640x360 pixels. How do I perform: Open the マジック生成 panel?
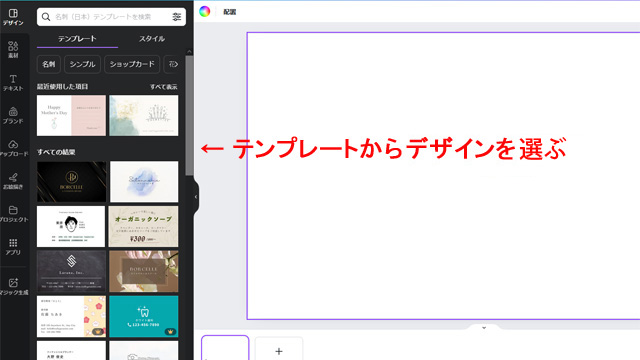click(13, 287)
